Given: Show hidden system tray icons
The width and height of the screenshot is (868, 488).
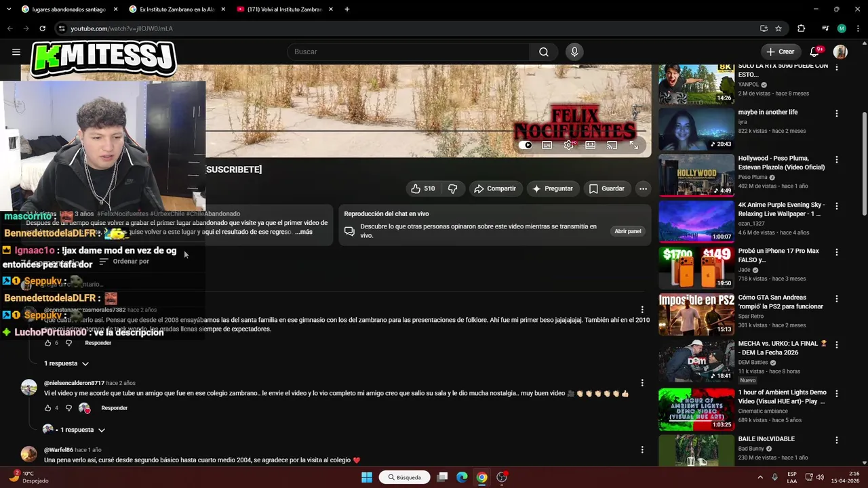Looking at the screenshot, I should point(759,477).
